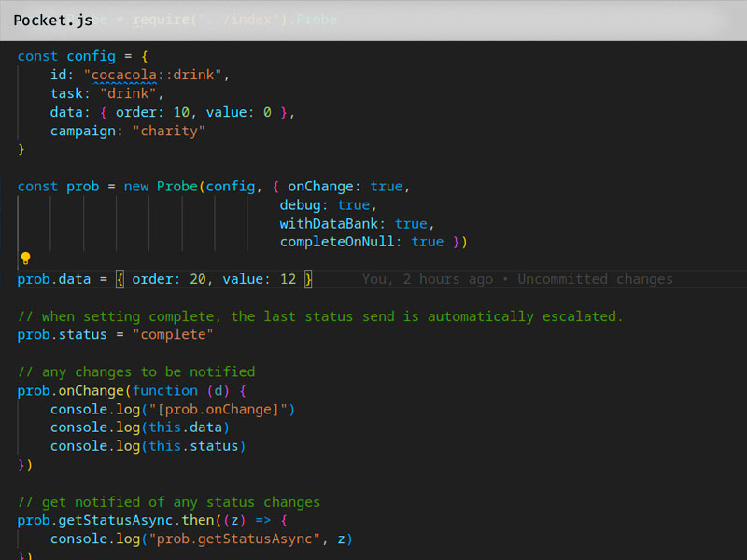Click the true value after onChange option

[387, 186]
